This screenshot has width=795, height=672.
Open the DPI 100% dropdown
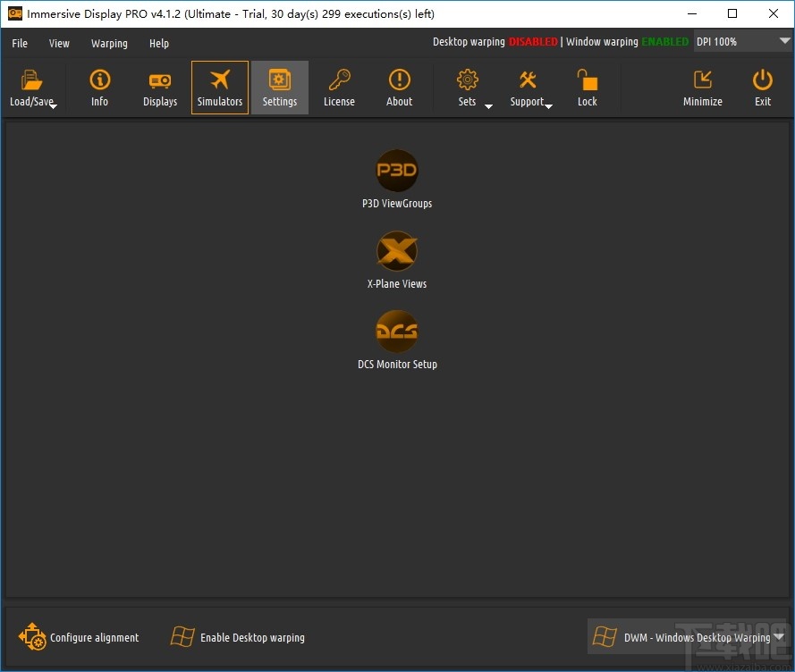[x=741, y=42]
